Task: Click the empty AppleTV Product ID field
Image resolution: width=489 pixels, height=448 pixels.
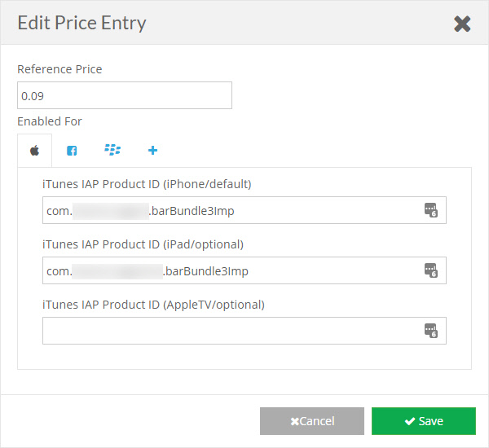Action: [x=244, y=331]
